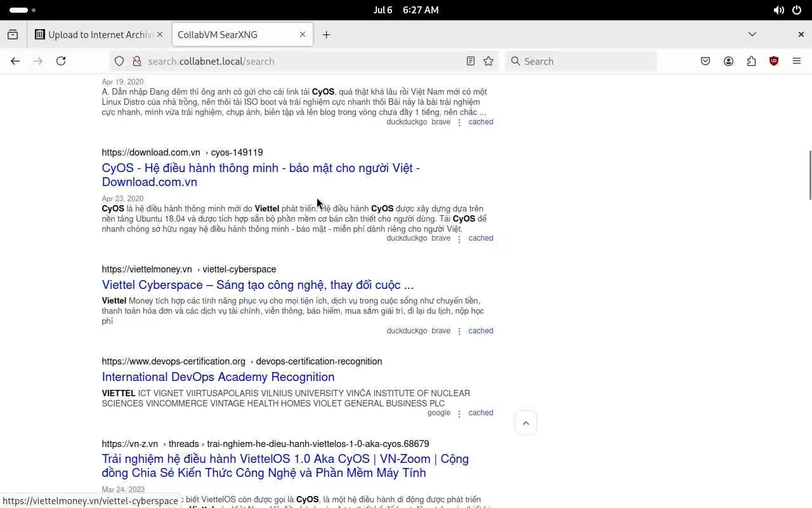The width and height of the screenshot is (812, 508).
Task: Open cached link for Viettel Cyberspace result
Action: click(x=481, y=331)
